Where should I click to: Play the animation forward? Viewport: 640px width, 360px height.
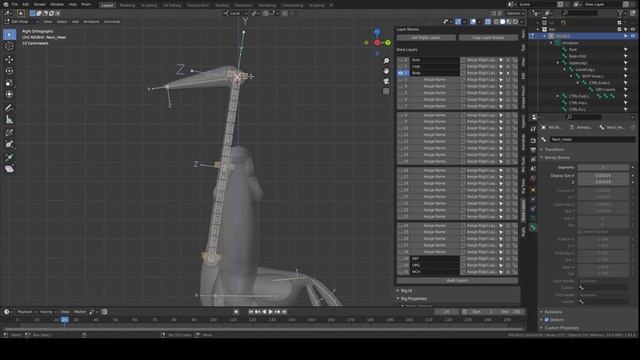tap(271, 312)
